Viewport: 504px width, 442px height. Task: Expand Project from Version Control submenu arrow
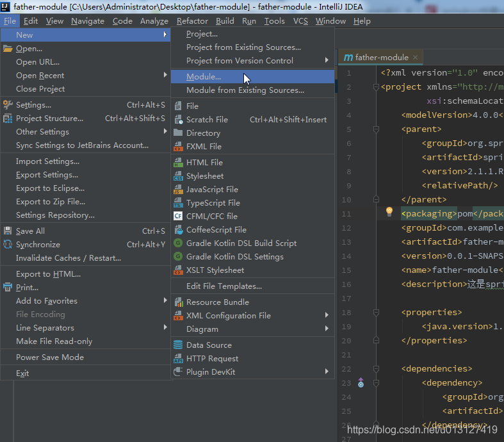pos(327,60)
